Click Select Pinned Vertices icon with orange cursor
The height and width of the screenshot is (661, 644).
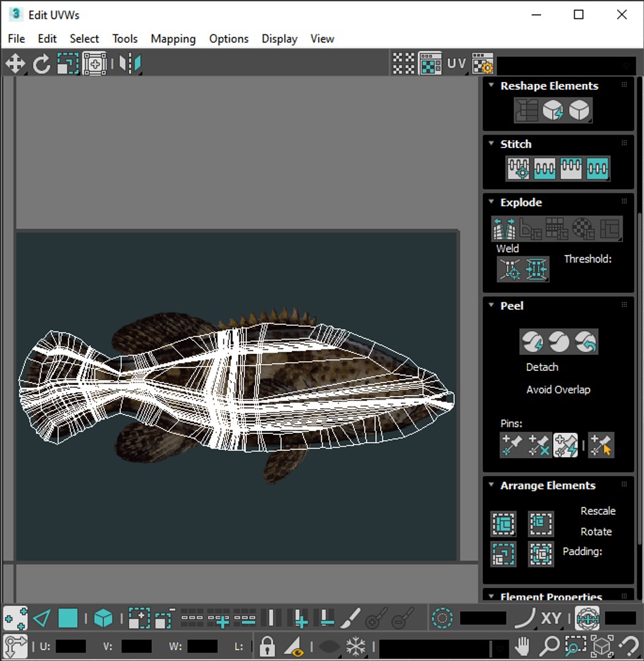(x=601, y=445)
